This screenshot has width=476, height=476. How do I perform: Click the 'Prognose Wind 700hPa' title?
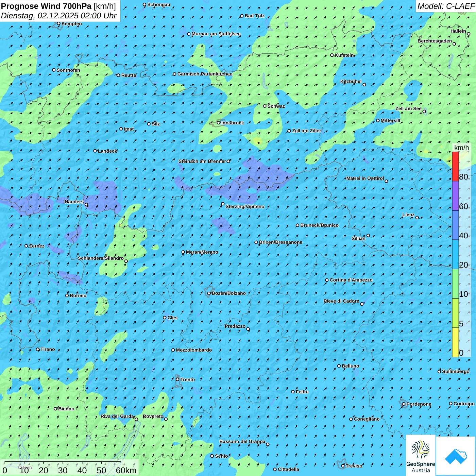click(46, 6)
